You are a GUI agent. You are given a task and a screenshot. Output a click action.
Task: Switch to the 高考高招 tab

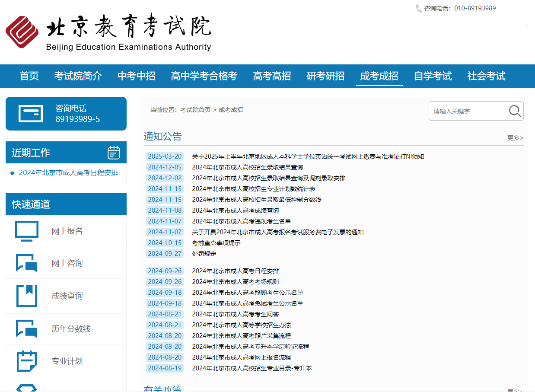tap(272, 76)
